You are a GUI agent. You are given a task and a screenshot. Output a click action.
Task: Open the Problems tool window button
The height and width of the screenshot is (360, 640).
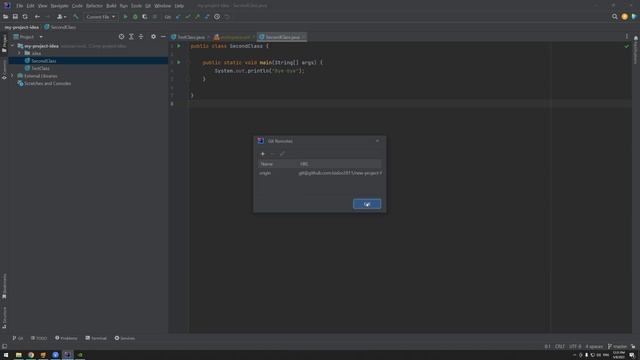click(x=66, y=338)
